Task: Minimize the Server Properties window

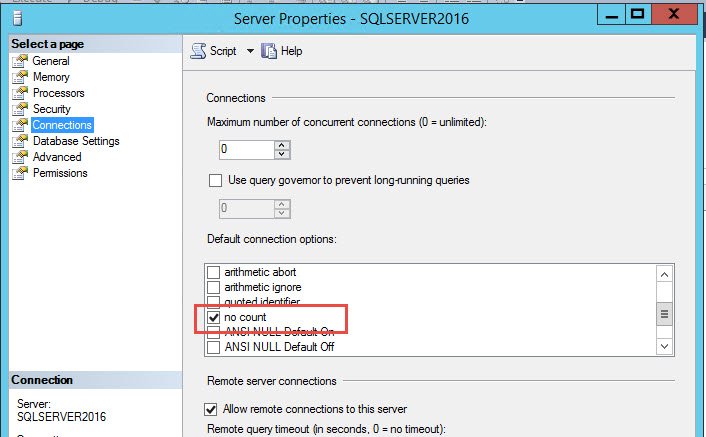Action: (611, 15)
